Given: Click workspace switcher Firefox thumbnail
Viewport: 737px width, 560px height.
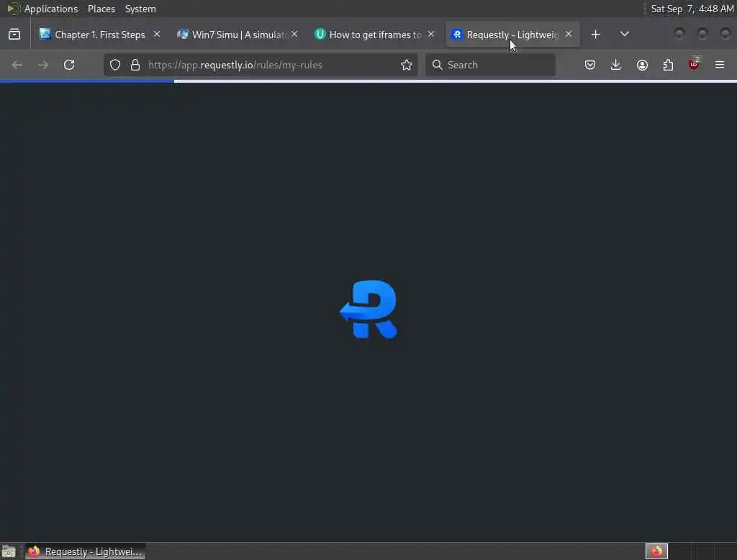Looking at the screenshot, I should [656, 551].
